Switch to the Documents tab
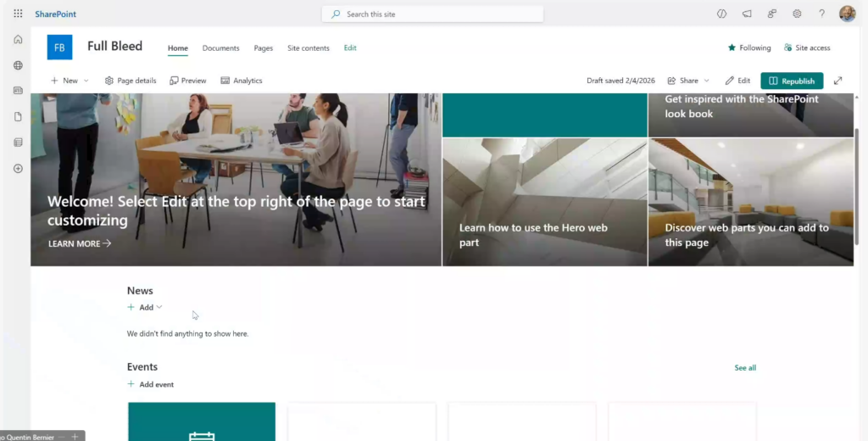 (220, 48)
